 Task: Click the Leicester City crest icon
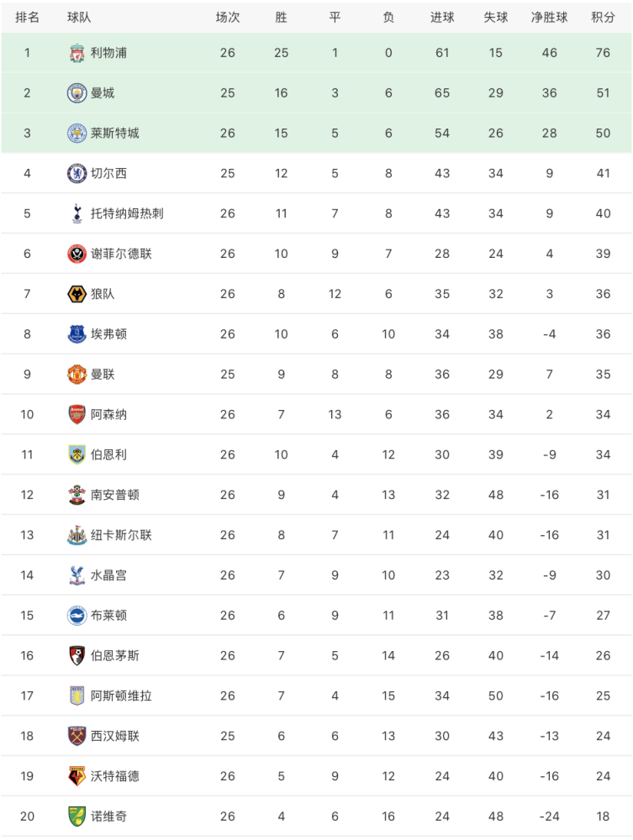tap(77, 133)
